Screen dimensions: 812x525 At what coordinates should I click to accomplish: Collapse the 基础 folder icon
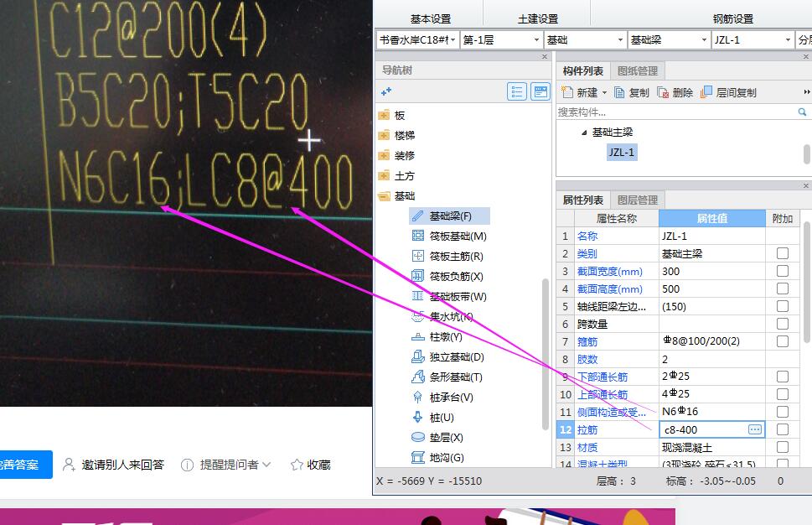point(384,196)
